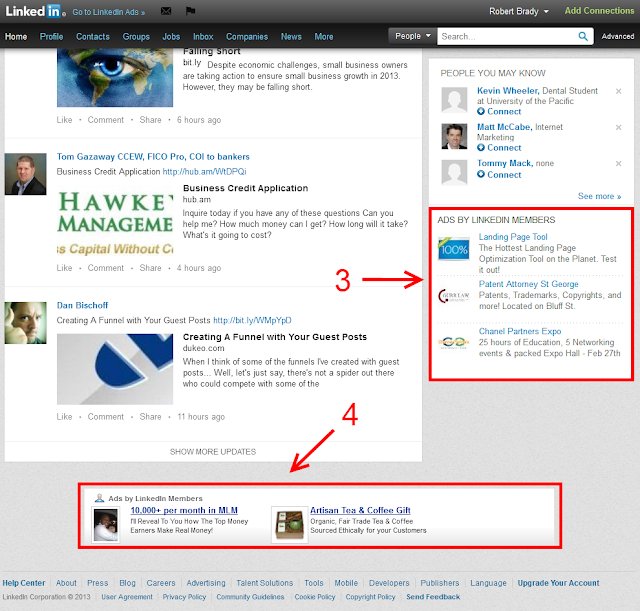The height and width of the screenshot is (611, 640).
Task: Open the earth eye article image
Action: (x=115, y=78)
